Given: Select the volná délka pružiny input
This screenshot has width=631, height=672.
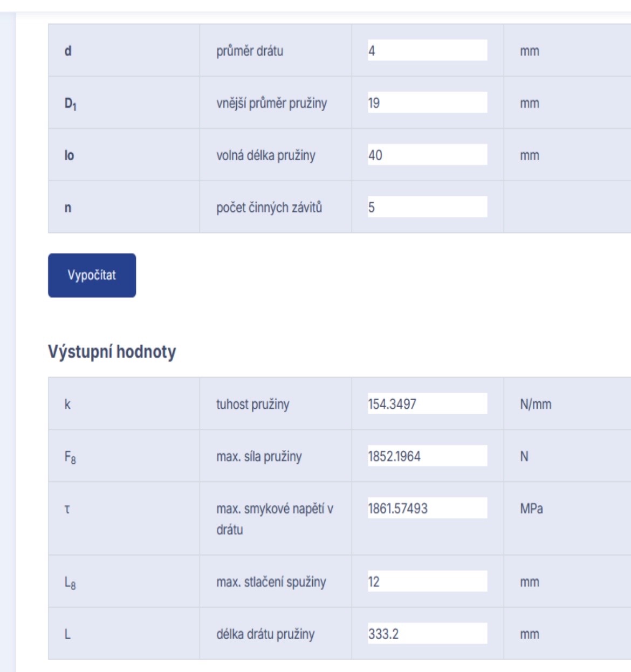Looking at the screenshot, I should tap(427, 155).
